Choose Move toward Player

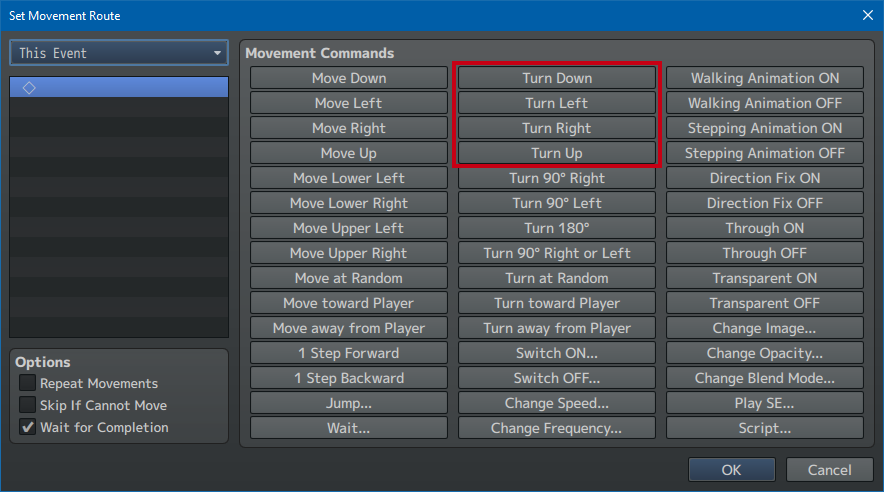(x=348, y=303)
